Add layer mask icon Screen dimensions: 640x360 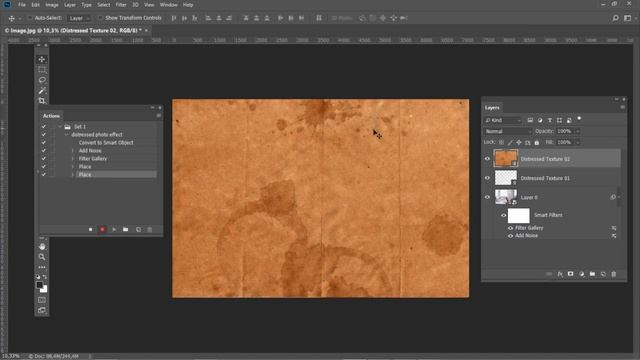pos(571,274)
